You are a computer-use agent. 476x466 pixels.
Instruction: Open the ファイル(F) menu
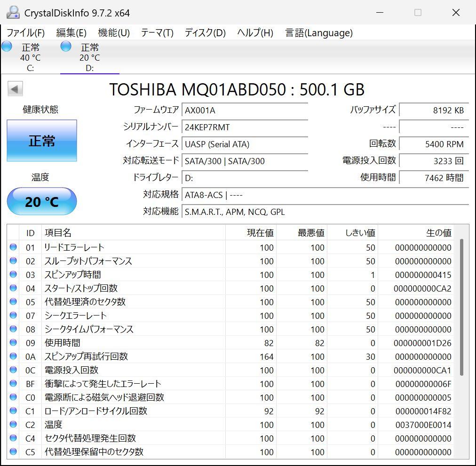(25, 33)
